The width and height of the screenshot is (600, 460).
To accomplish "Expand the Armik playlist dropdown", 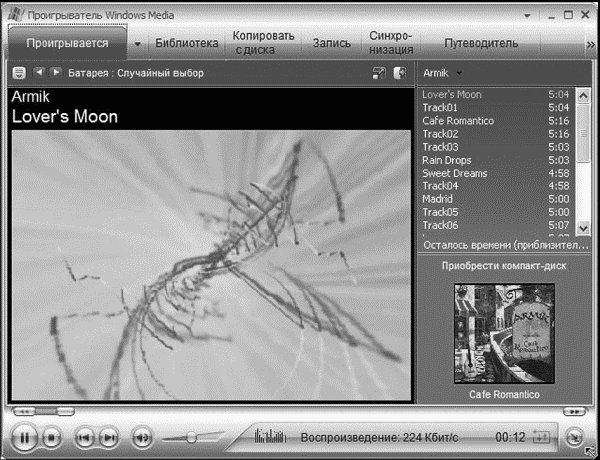I will click(x=459, y=73).
